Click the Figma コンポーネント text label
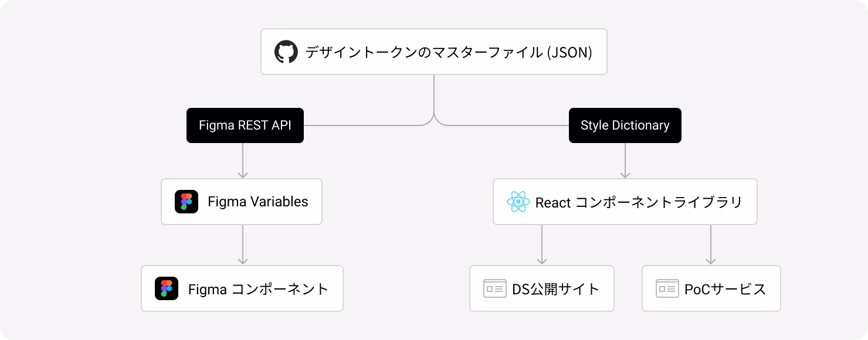Viewport: 868px width, 340px height. [259, 288]
